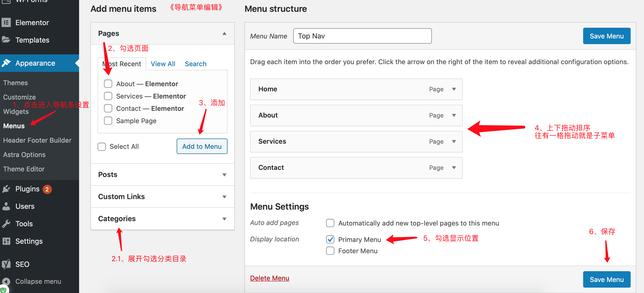The height and width of the screenshot is (293, 644).
Task: Click the Menu Name text field
Action: click(x=362, y=36)
